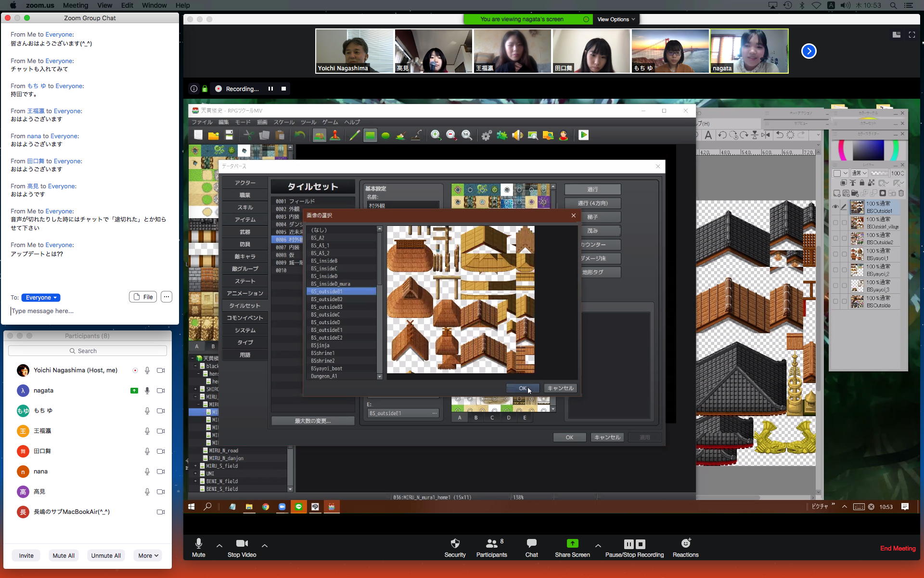Toggle もちゆ's camera icon in participants
This screenshot has height=578, width=924.
[x=161, y=411]
